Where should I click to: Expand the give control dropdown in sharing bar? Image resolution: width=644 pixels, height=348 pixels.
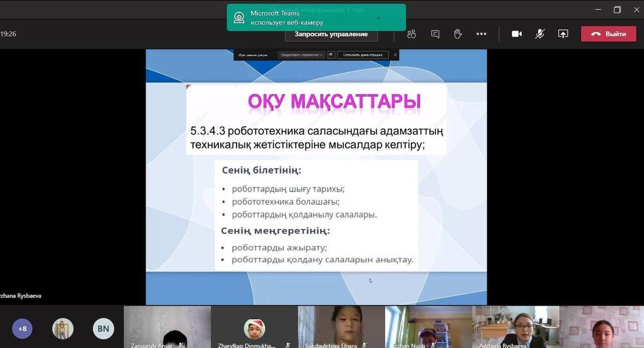click(x=302, y=55)
